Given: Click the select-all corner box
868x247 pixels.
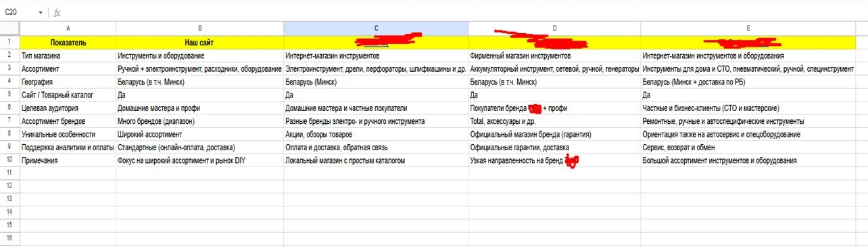Looking at the screenshot, I should point(9,28).
